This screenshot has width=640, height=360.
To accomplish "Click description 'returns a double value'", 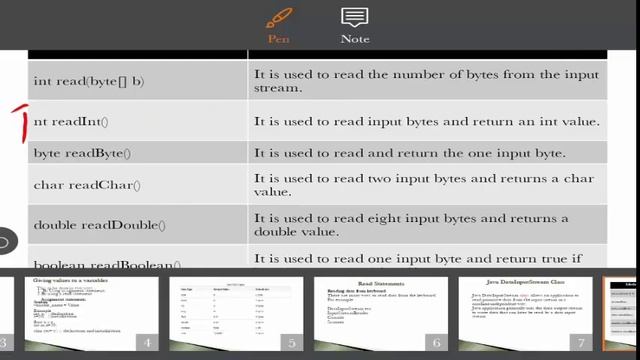I will (x=428, y=224).
